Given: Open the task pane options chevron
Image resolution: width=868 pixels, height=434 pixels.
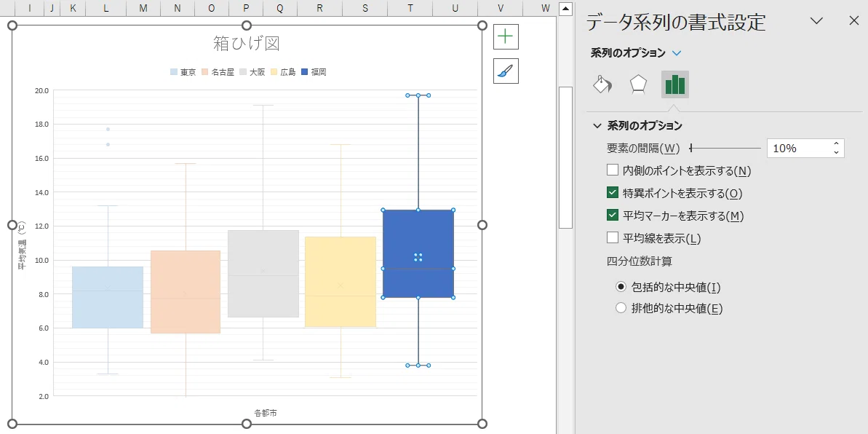Looking at the screenshot, I should (x=816, y=21).
